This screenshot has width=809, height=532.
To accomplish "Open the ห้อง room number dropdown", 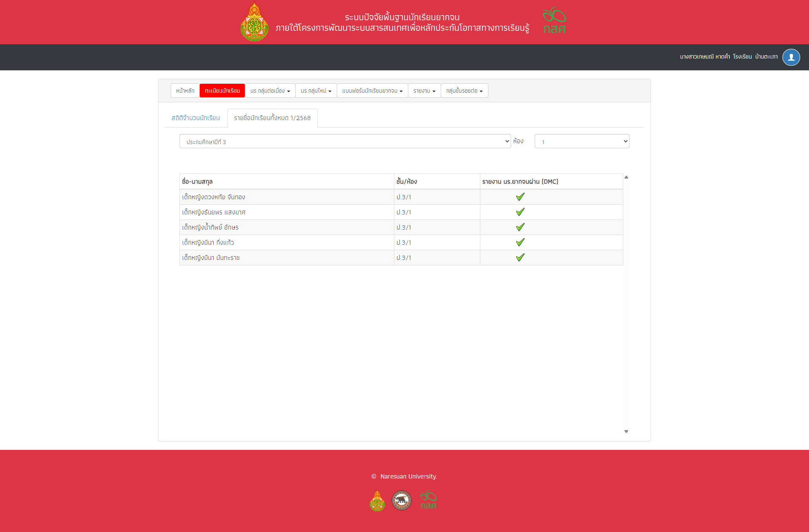I will coord(581,142).
